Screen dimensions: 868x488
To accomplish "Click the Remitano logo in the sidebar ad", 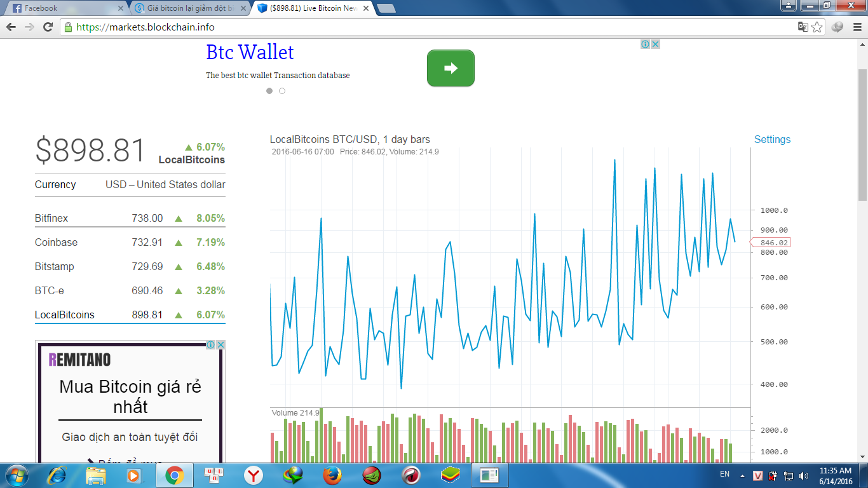I will click(79, 360).
